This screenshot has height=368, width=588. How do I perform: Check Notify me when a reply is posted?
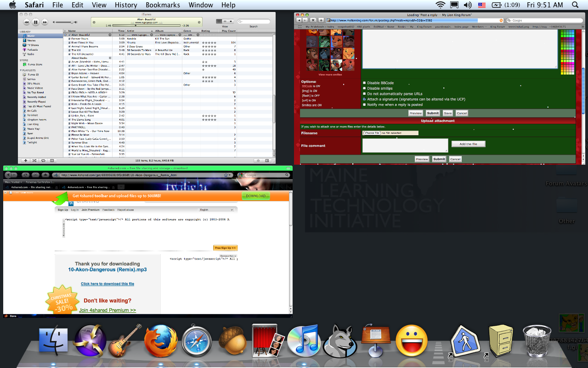point(365,104)
